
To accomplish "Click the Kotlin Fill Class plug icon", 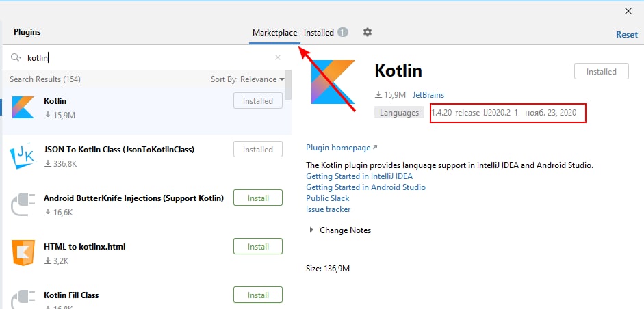I will (23, 299).
